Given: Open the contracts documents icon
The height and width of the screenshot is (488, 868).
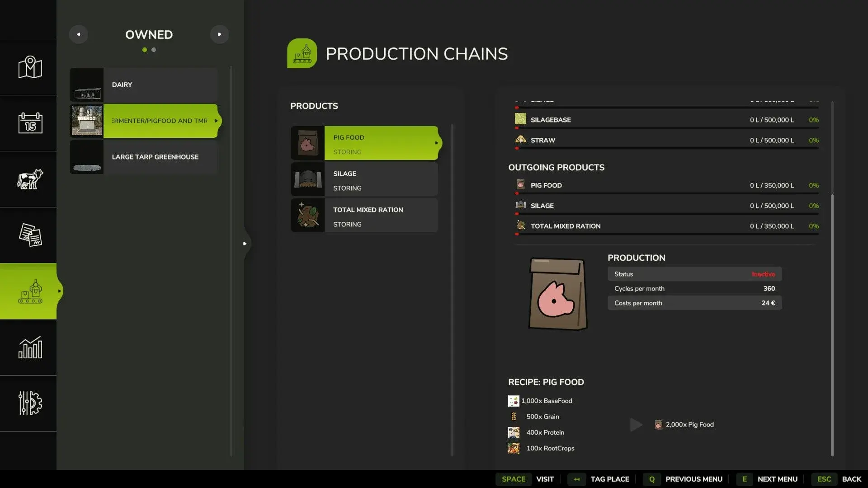Looking at the screenshot, I should click(30, 235).
